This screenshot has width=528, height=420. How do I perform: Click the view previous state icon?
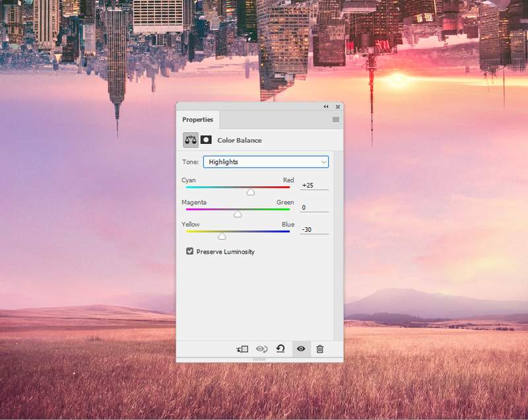[x=261, y=349]
